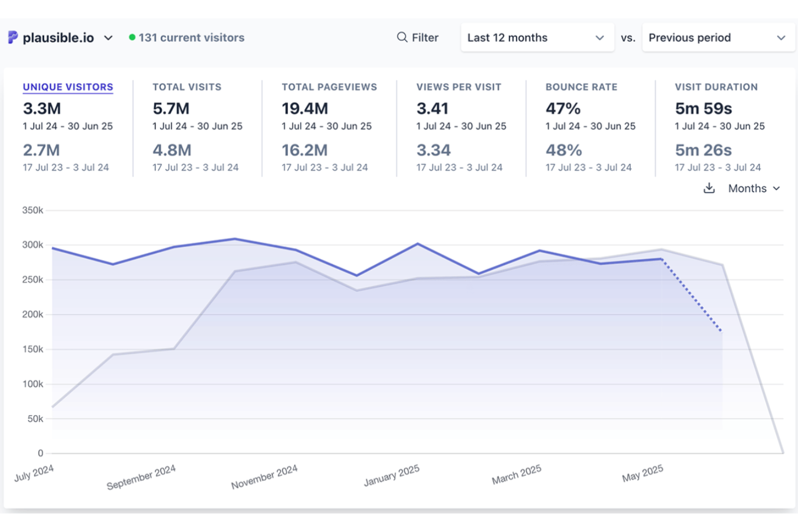Expand the Previous period comparison dropdown

(x=718, y=38)
